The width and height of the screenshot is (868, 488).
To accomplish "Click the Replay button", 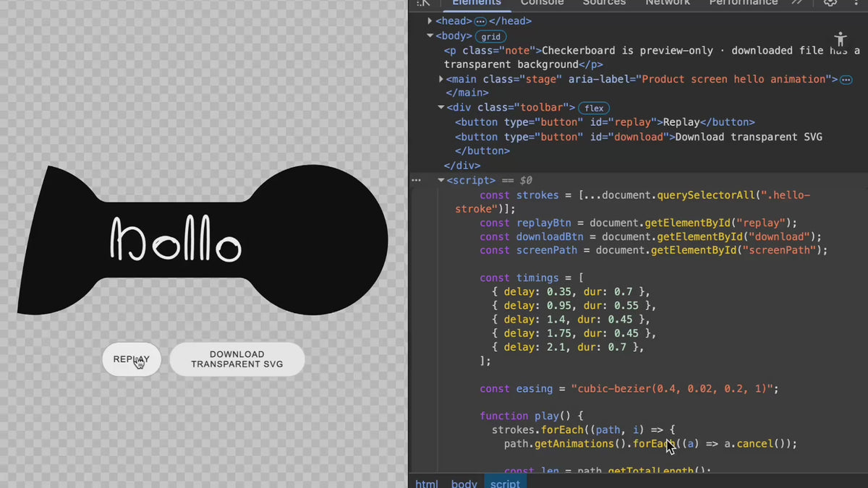I will pos(132,359).
